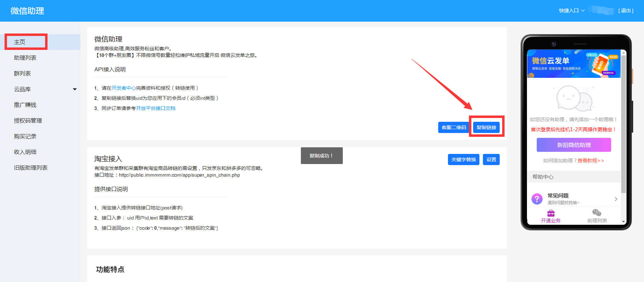
Task: Click the phone preview vertical scrollbar thumb
Action: click(623, 124)
